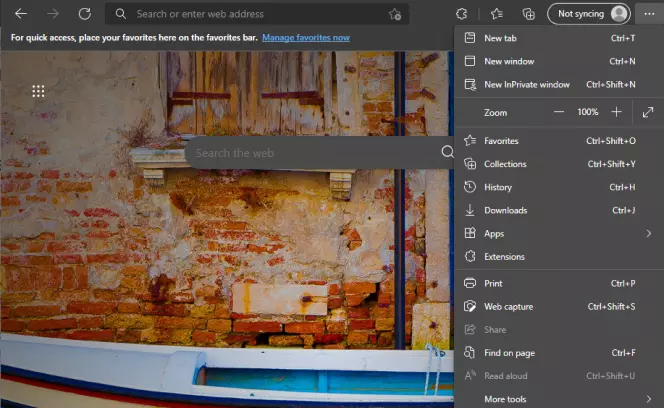
Task: Select Find on page
Action: pyautogui.click(x=559, y=353)
